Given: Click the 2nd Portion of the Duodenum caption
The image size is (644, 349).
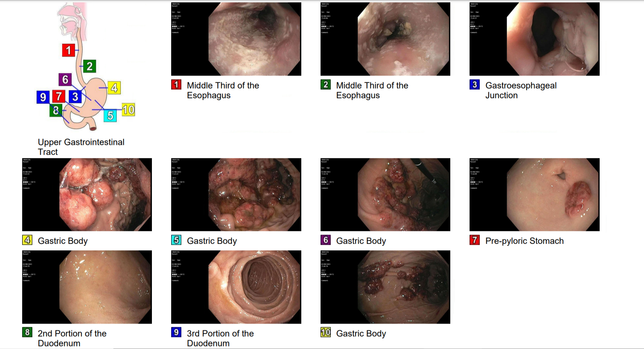Looking at the screenshot, I should coord(72,338).
